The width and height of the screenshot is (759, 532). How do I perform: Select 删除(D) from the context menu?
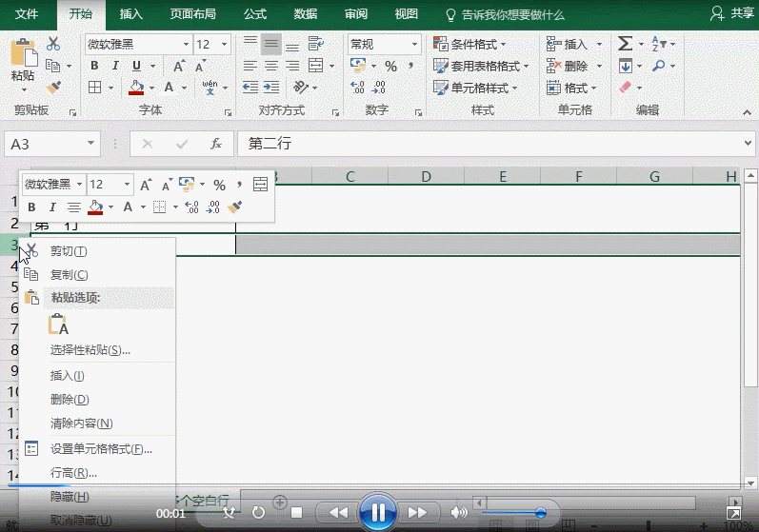(70, 400)
